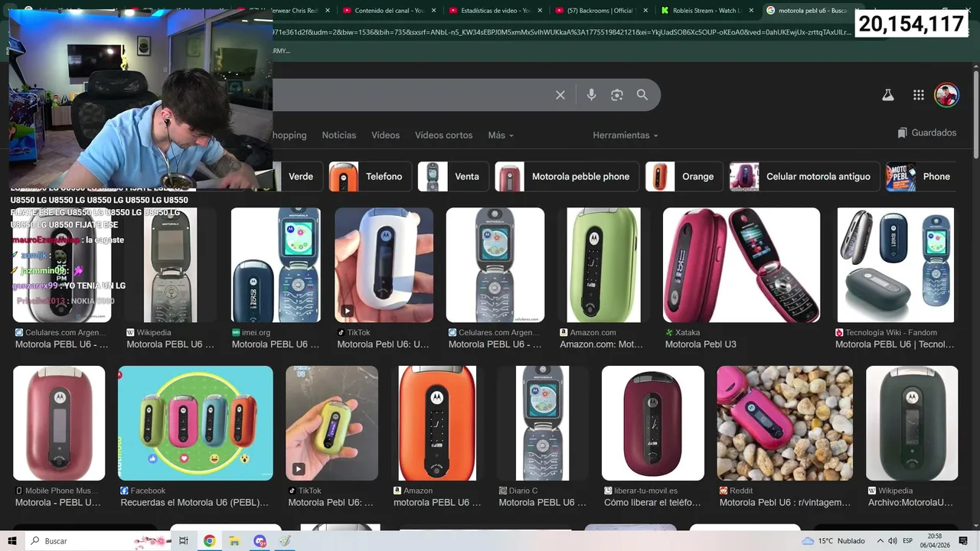Open the Facebook four colored phones image

tap(195, 423)
